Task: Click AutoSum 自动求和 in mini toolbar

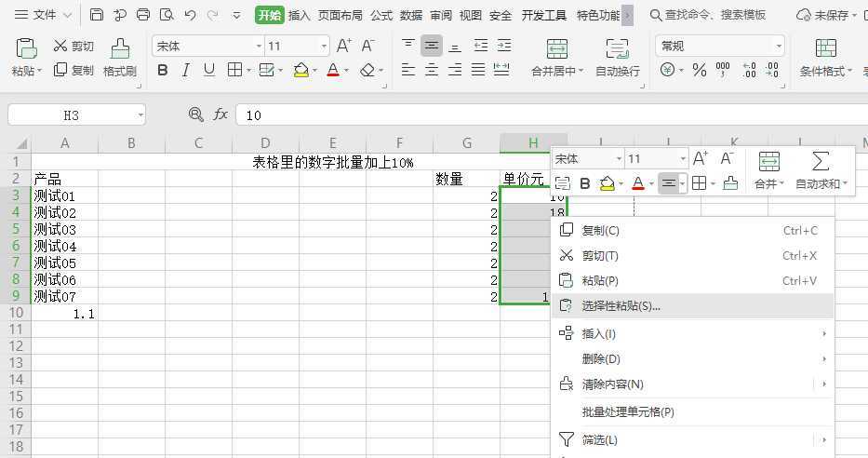Action: pyautogui.click(x=821, y=170)
